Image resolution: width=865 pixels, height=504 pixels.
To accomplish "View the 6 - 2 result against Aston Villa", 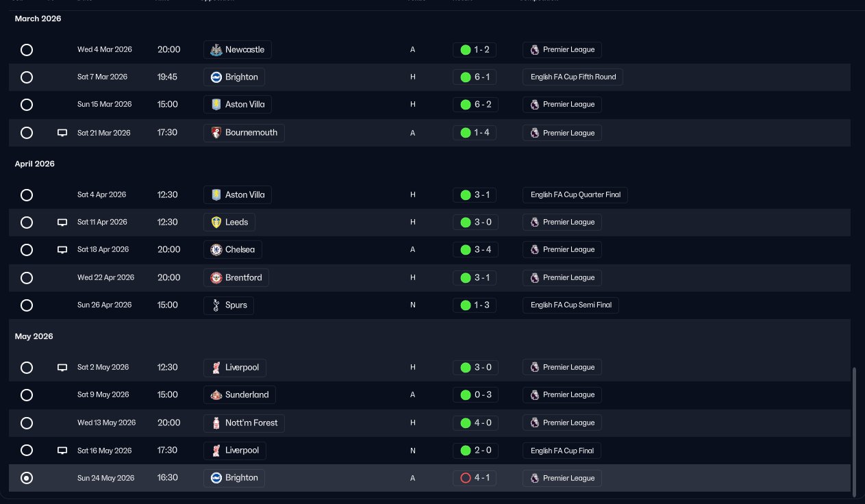I will [x=475, y=105].
